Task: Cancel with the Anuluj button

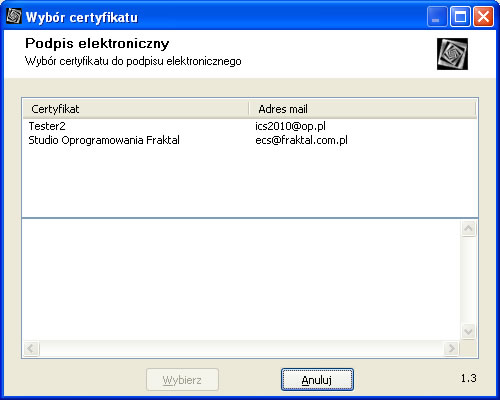Action: pyautogui.click(x=317, y=380)
